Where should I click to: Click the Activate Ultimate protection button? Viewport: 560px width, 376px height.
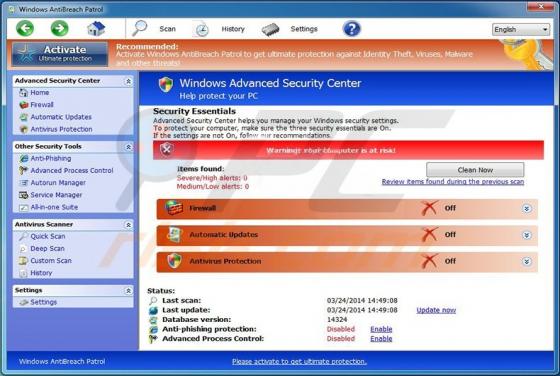(x=60, y=54)
